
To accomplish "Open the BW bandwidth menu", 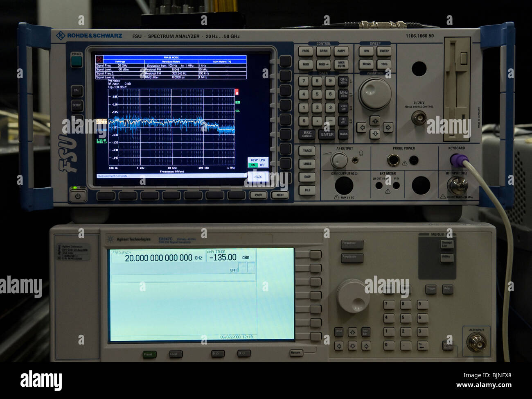I will (366, 51).
